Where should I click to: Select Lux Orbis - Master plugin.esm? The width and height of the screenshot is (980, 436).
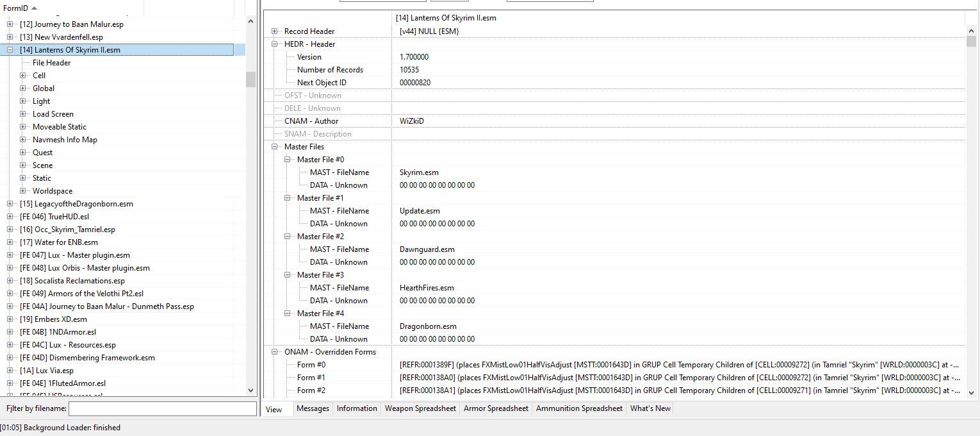[85, 268]
